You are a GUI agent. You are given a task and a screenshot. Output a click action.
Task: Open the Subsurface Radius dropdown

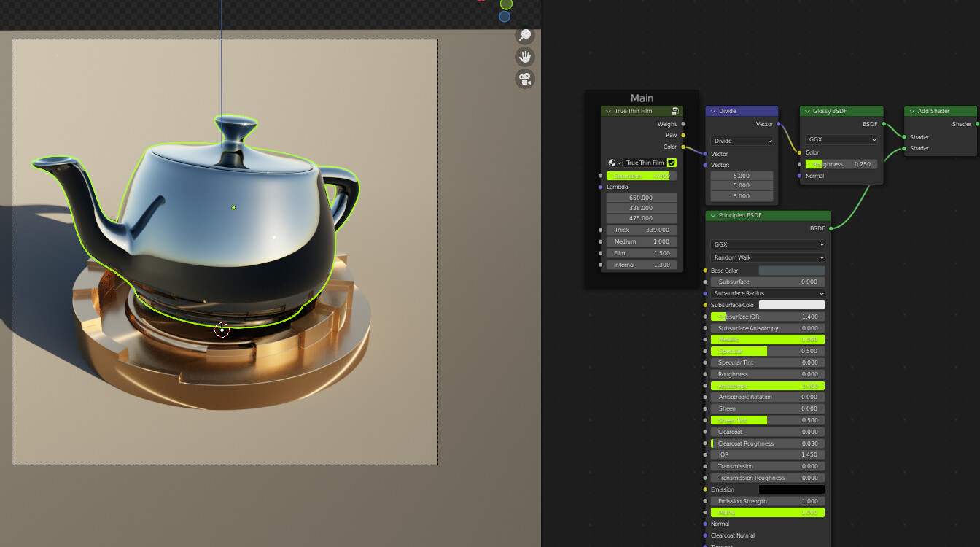pyautogui.click(x=768, y=293)
